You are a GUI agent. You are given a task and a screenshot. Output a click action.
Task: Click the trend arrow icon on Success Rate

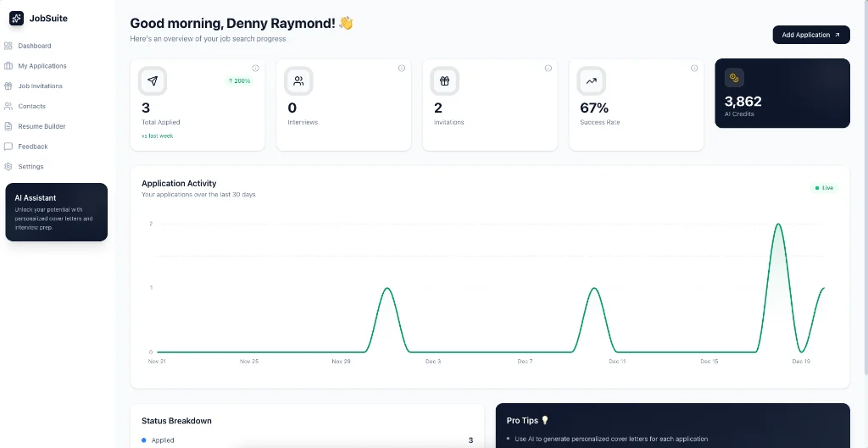tap(591, 81)
